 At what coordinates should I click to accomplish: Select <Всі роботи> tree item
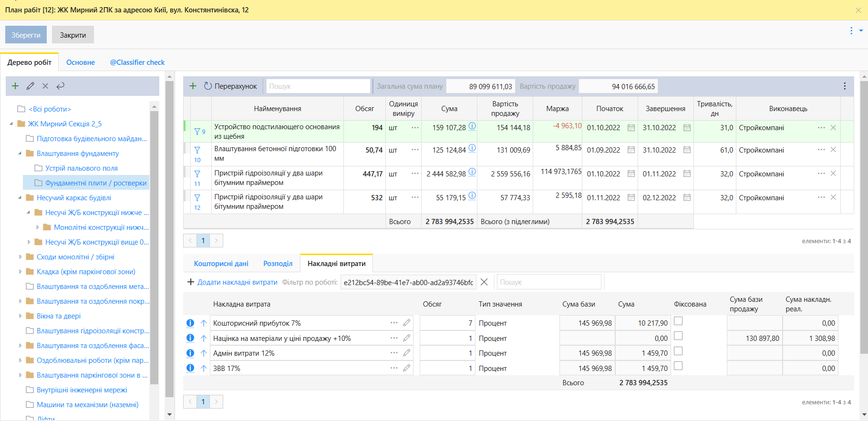click(50, 109)
